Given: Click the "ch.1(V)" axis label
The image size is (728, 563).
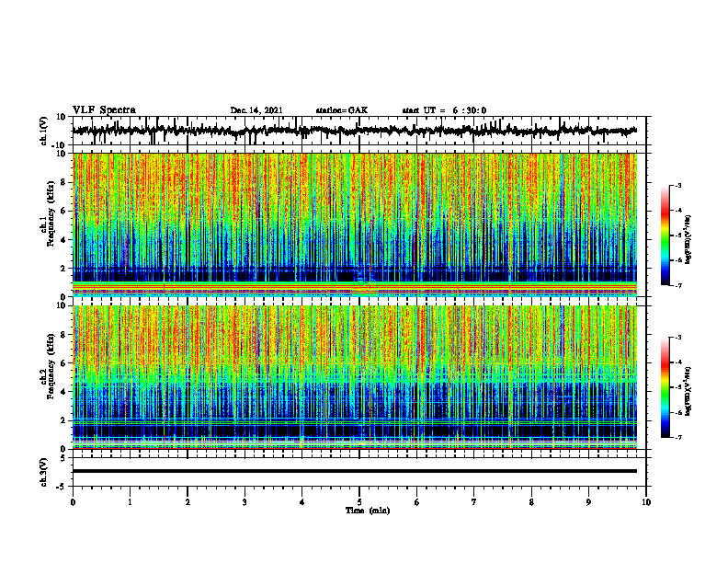Looking at the screenshot, I should click(44, 131).
